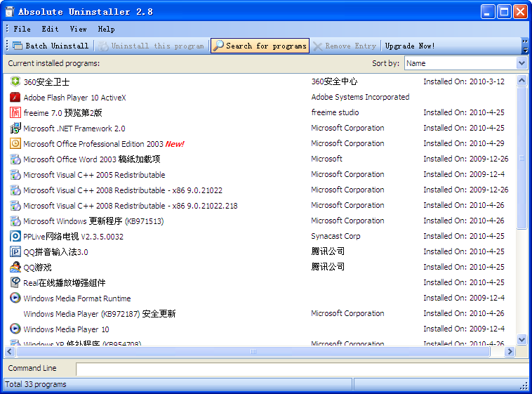The image size is (532, 394).
Task: Select the 360 security guard shield icon
Action: click(15, 82)
